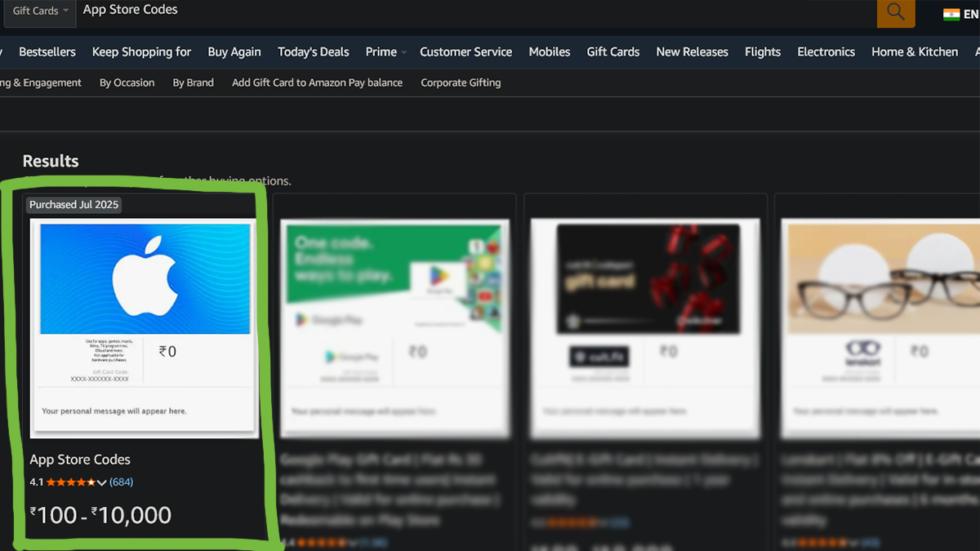Click the Purchased Jul 2025 badge
This screenshot has height=551, width=980.
(74, 205)
